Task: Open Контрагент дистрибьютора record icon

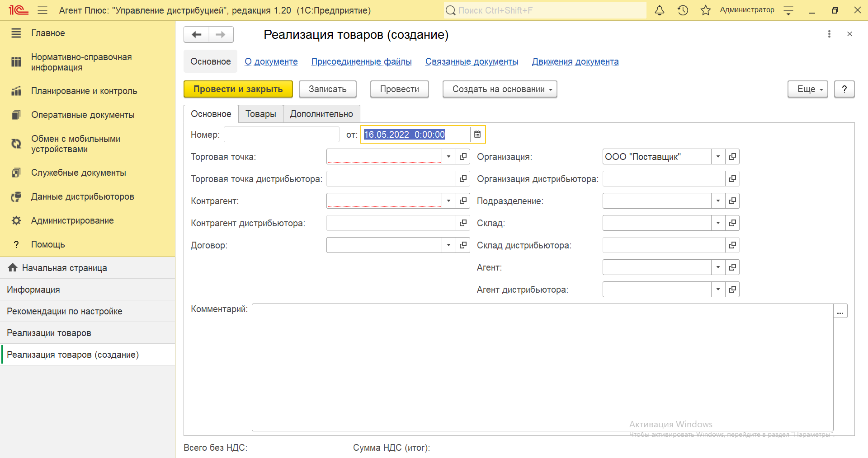Action: [463, 223]
